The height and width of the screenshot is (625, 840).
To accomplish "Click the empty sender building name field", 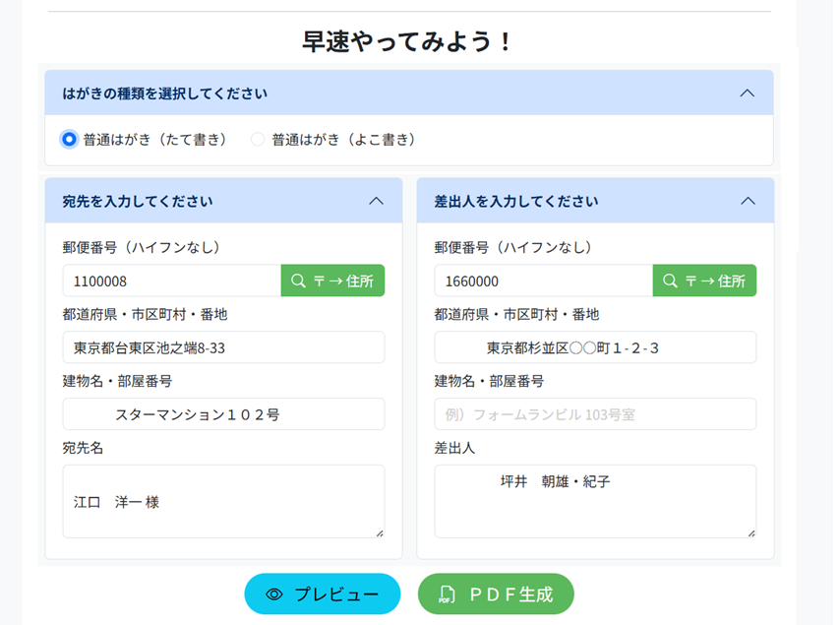I will pyautogui.click(x=595, y=414).
